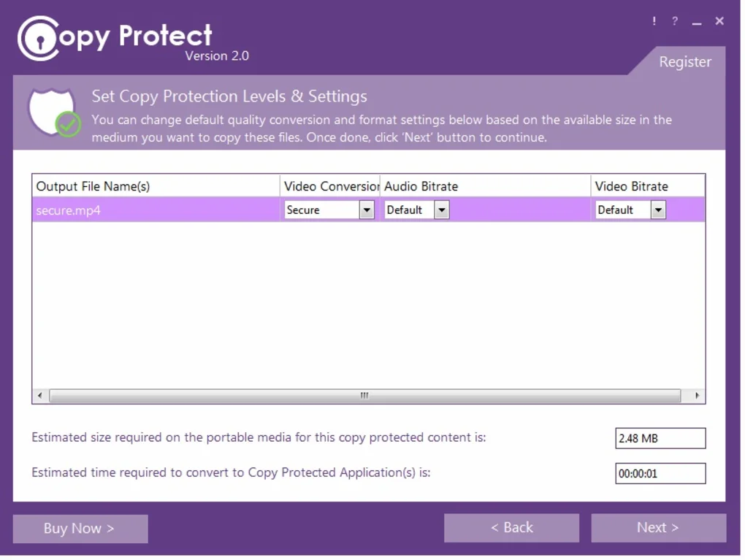Viewport: 745px width, 560px height.
Task: Close the Copy Protect window
Action: click(719, 21)
